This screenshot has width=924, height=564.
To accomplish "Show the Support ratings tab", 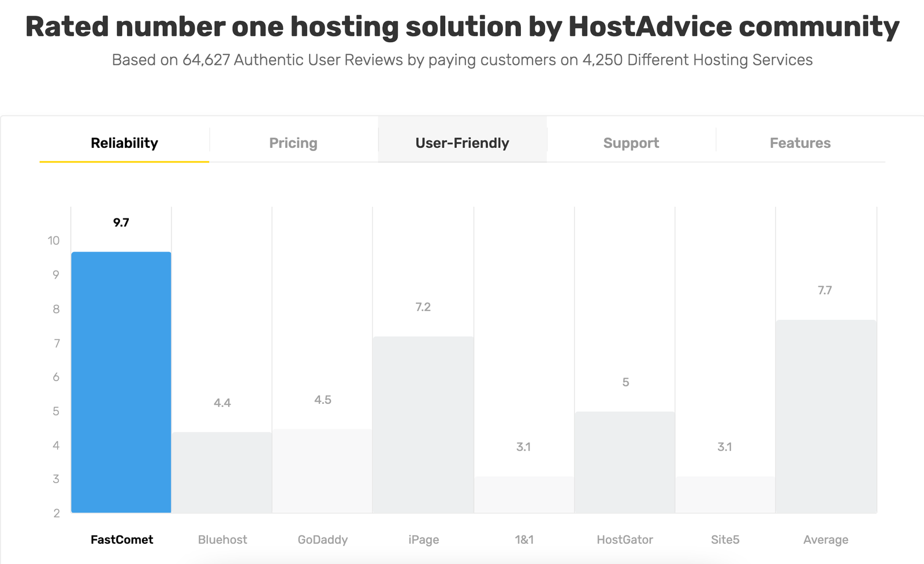I will tap(631, 143).
